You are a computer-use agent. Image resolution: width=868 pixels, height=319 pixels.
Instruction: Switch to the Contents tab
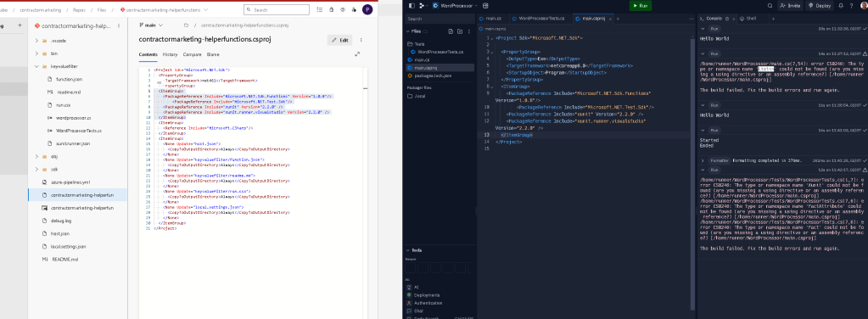pos(148,55)
